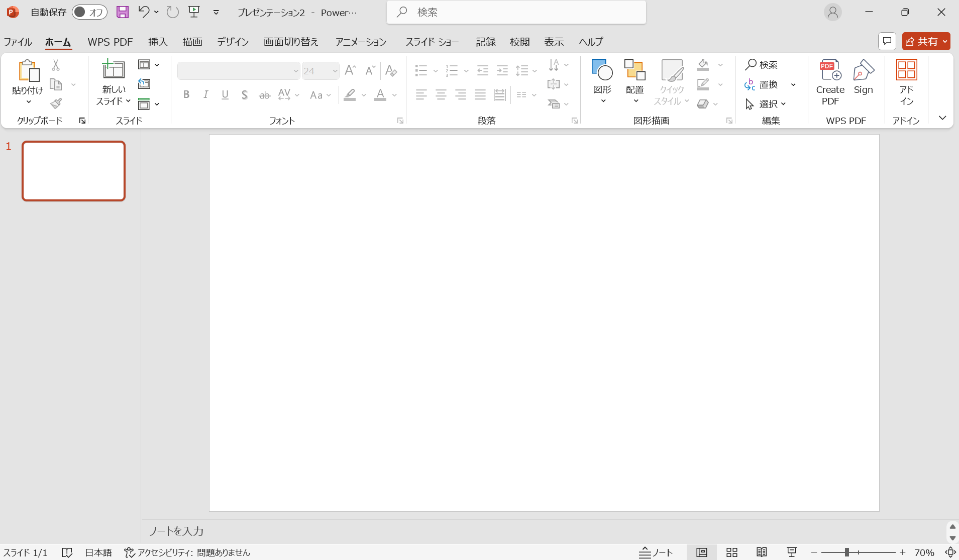Turn on 自動保存 (AutoSave)

pyautogui.click(x=89, y=12)
